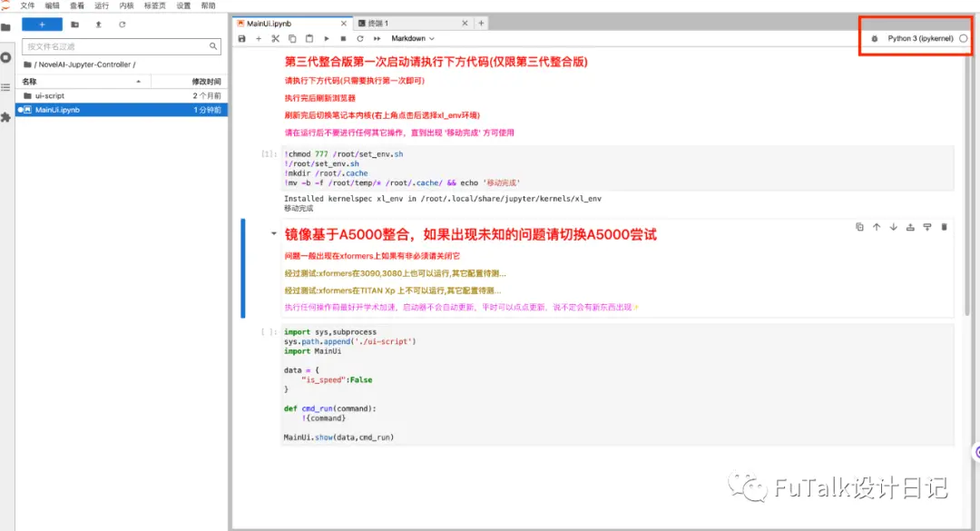This screenshot has width=980, height=531.
Task: Open the 内核 (Kernel) menu
Action: click(126, 5)
